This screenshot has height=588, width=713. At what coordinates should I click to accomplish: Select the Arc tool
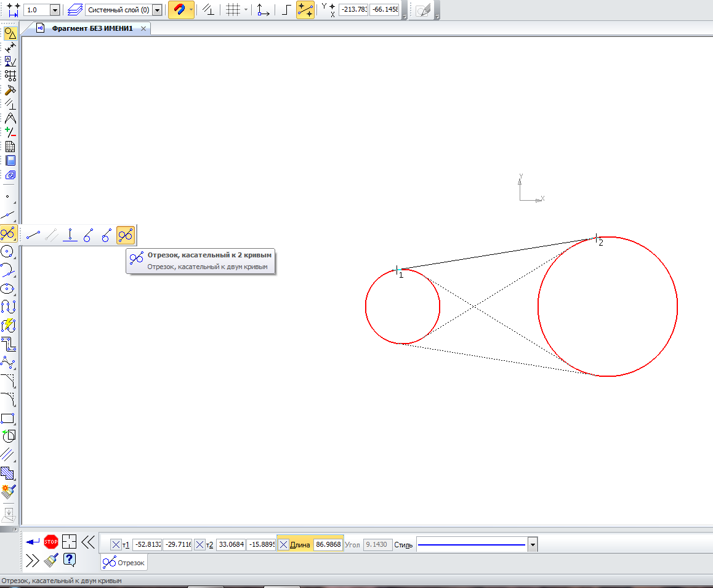coord(8,270)
